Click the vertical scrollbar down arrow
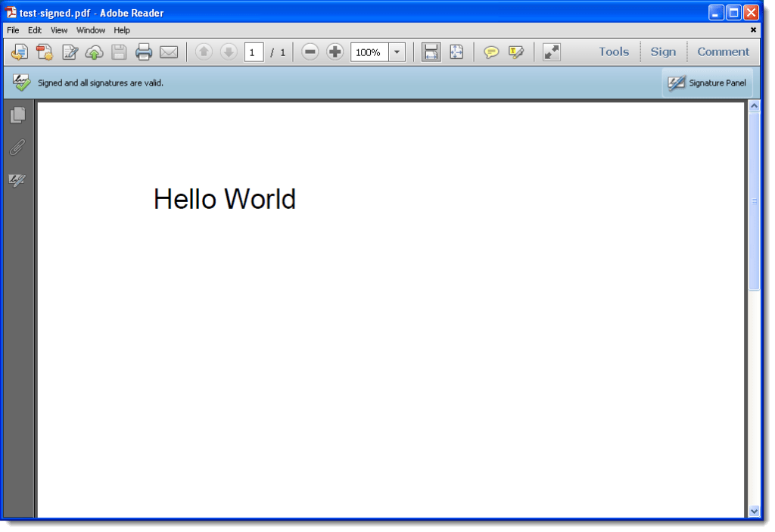 click(754, 512)
